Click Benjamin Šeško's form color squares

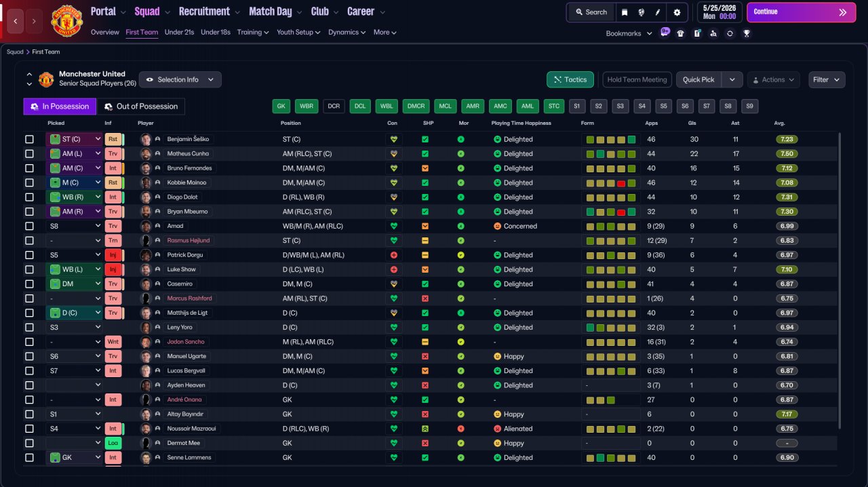(x=611, y=139)
